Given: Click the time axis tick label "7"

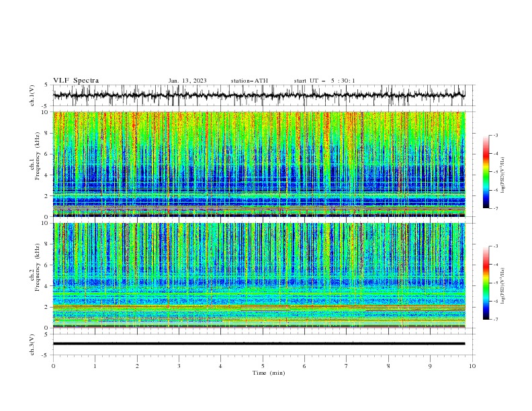Looking at the screenshot, I should 347,366.
